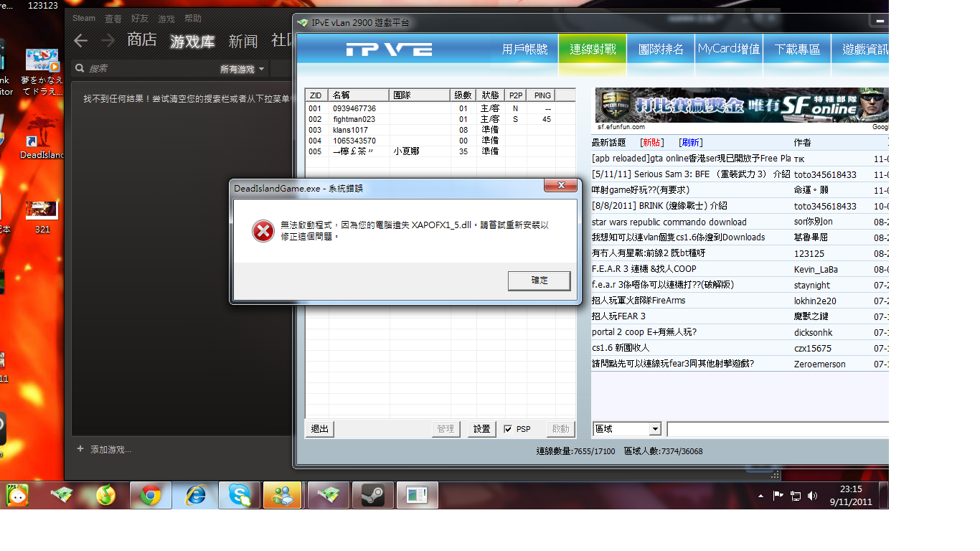Click the 刷新 link in the forum panel
Viewport: 980px width, 551px height.
coord(691,143)
